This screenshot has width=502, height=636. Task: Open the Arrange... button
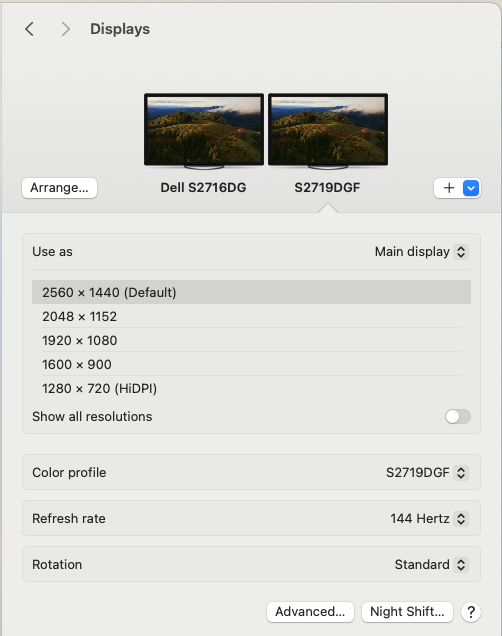(59, 188)
